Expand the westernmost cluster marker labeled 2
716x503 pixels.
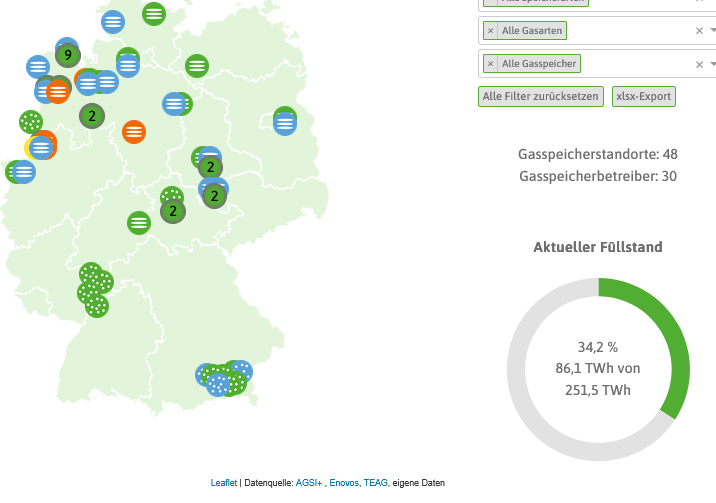tap(92, 116)
